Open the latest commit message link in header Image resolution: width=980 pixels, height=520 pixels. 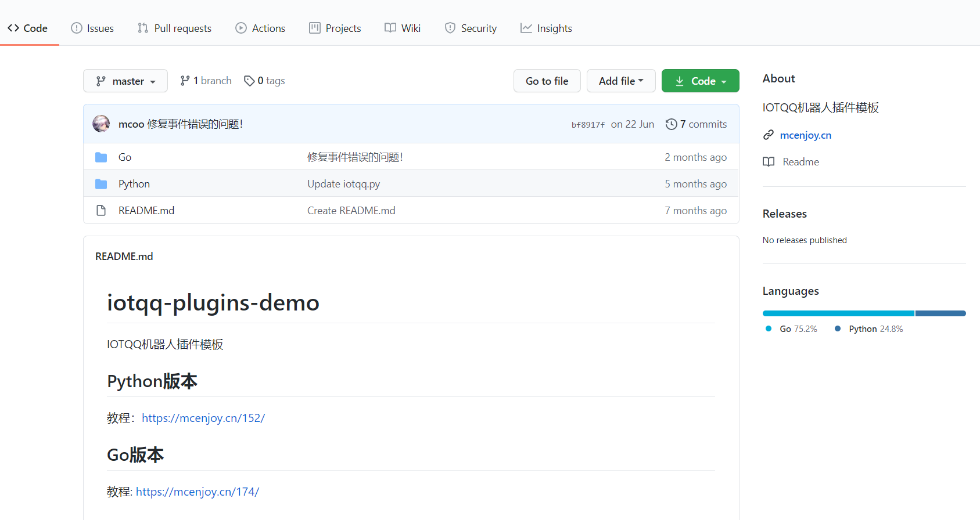(x=195, y=124)
